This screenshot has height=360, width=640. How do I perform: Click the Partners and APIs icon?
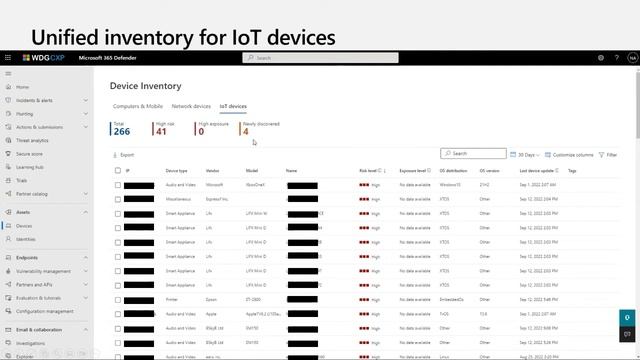tap(8, 284)
